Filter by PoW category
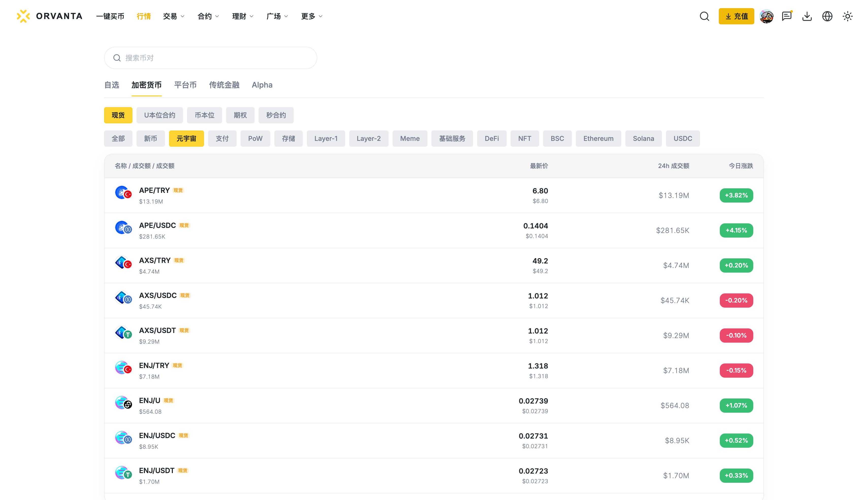The width and height of the screenshot is (868, 500). click(x=256, y=138)
